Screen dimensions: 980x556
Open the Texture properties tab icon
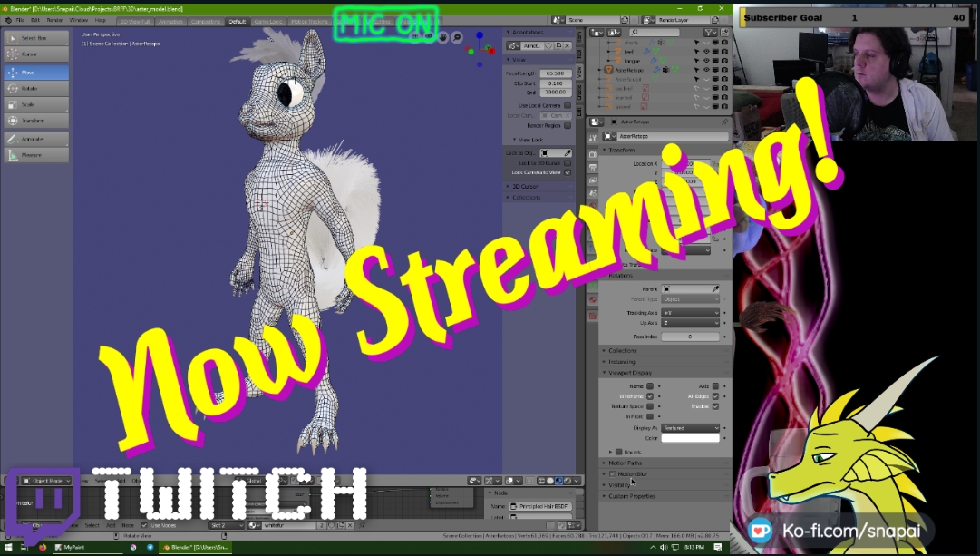coord(593,316)
